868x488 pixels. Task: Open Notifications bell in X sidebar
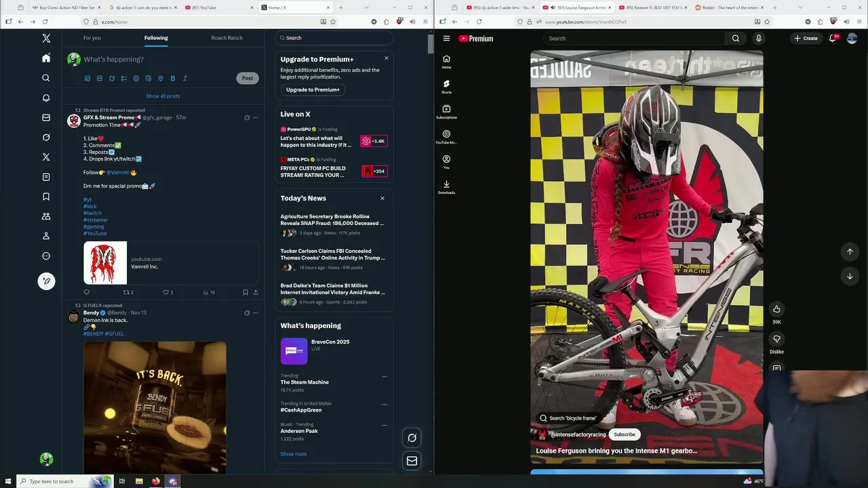coord(46,98)
